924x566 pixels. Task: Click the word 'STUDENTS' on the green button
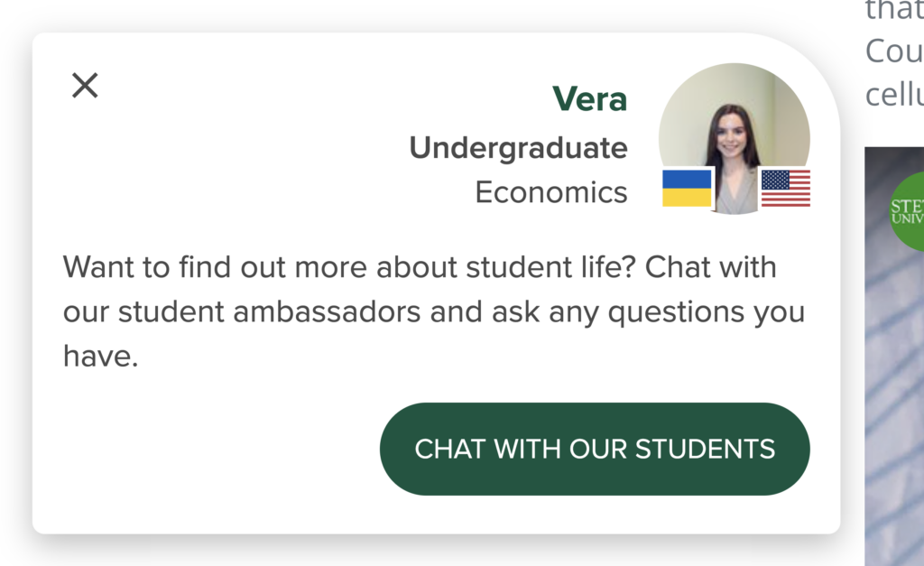[706, 450]
